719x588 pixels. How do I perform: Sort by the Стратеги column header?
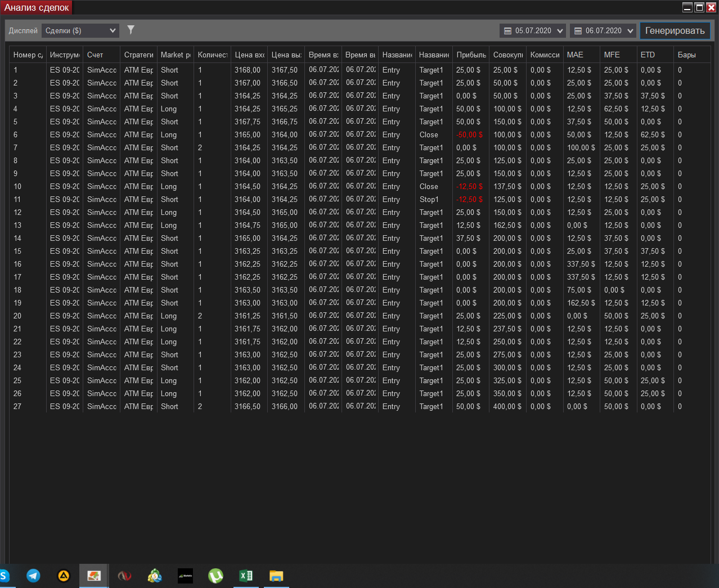[138, 55]
